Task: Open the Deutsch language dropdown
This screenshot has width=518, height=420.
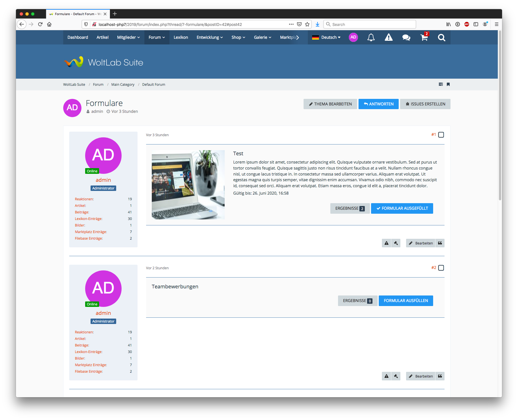Action: click(x=326, y=37)
